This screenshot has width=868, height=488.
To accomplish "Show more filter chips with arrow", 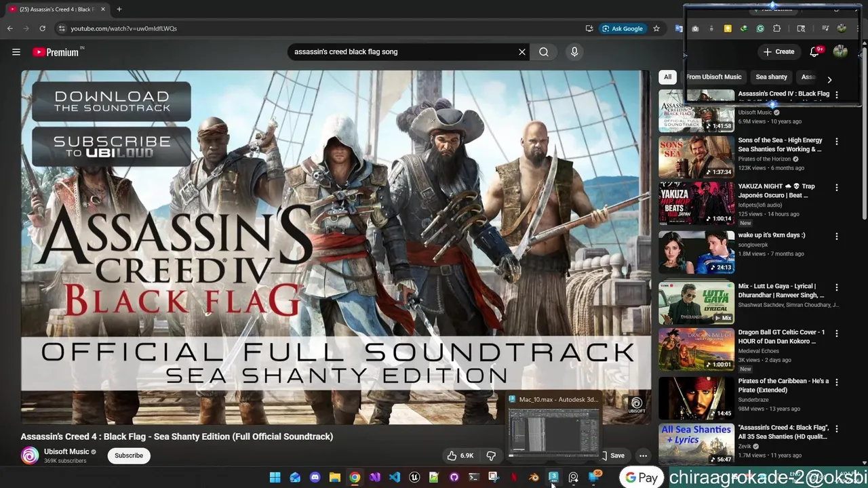I will [x=829, y=79].
